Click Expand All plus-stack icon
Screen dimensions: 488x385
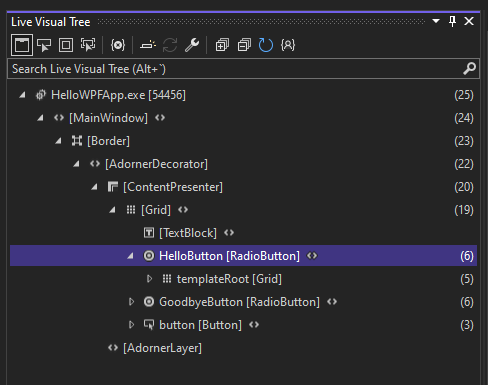click(x=222, y=45)
